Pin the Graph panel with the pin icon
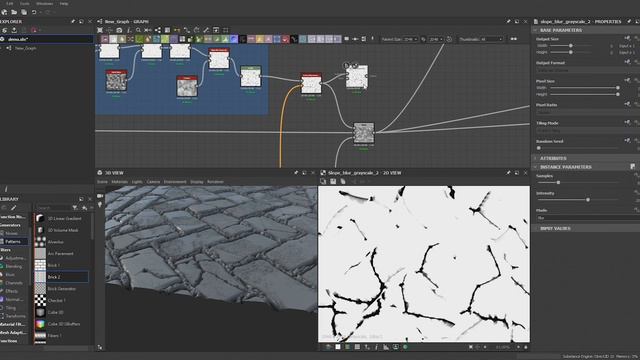The image size is (640, 360). pos(508,21)
